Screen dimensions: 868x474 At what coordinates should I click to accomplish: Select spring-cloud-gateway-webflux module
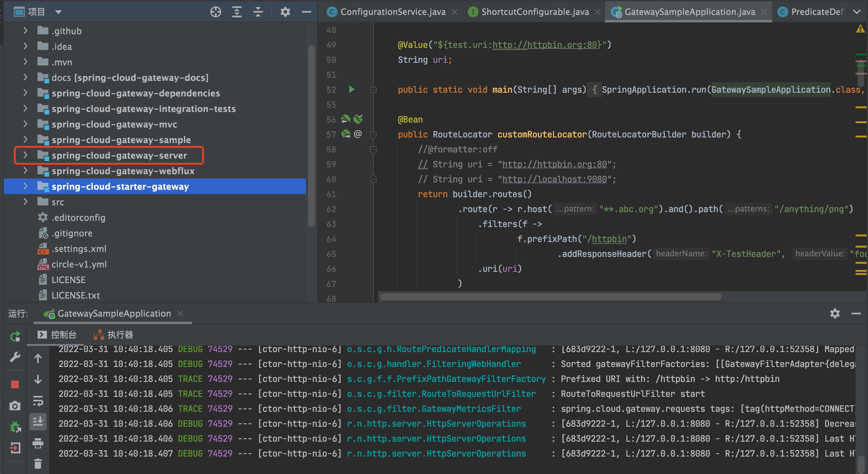point(123,171)
